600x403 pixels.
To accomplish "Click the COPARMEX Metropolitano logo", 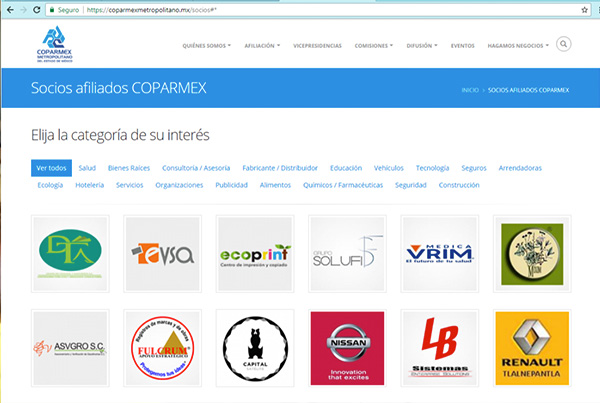I will coord(54,44).
